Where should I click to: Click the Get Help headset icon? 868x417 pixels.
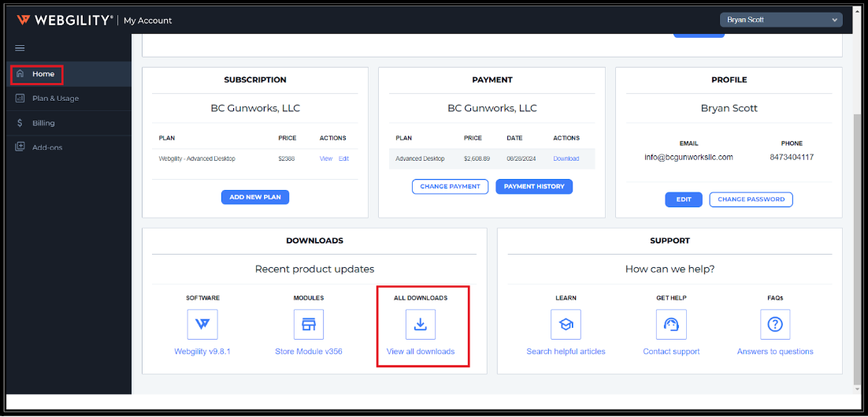(x=671, y=324)
